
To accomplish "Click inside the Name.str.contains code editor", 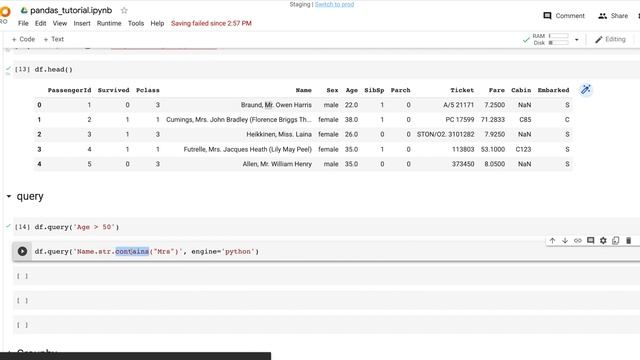I will 335,251.
